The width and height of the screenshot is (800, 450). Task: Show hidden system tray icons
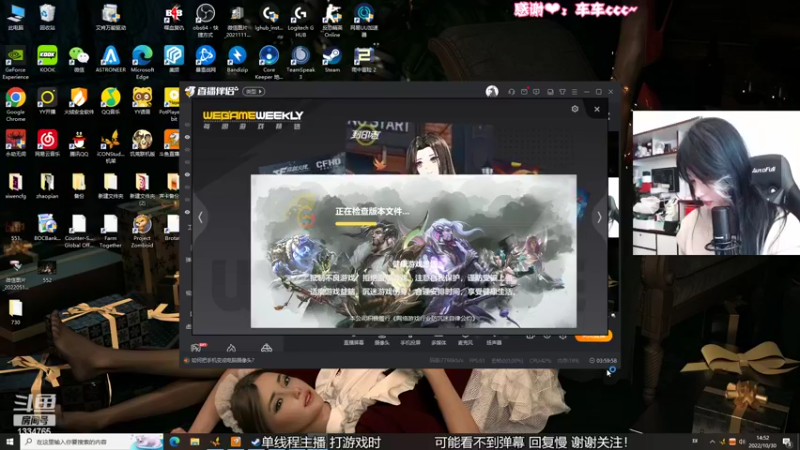tap(712, 441)
